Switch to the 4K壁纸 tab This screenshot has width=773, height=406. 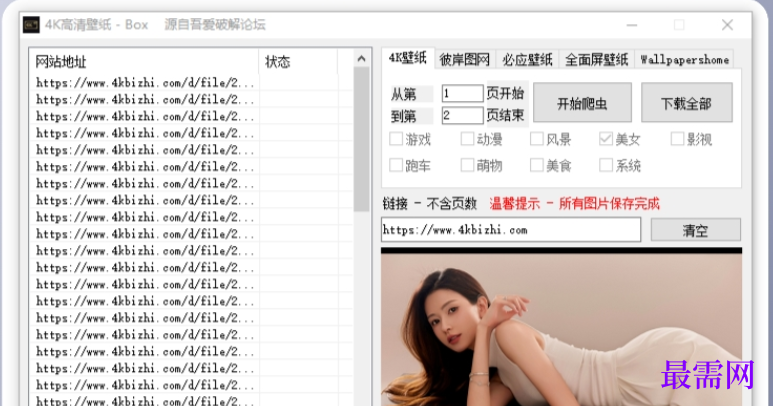408,58
